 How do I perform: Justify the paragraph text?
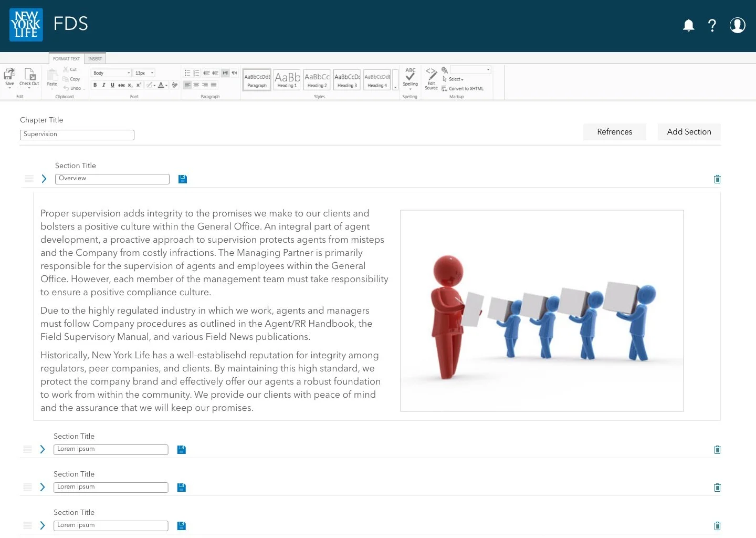pos(214,85)
